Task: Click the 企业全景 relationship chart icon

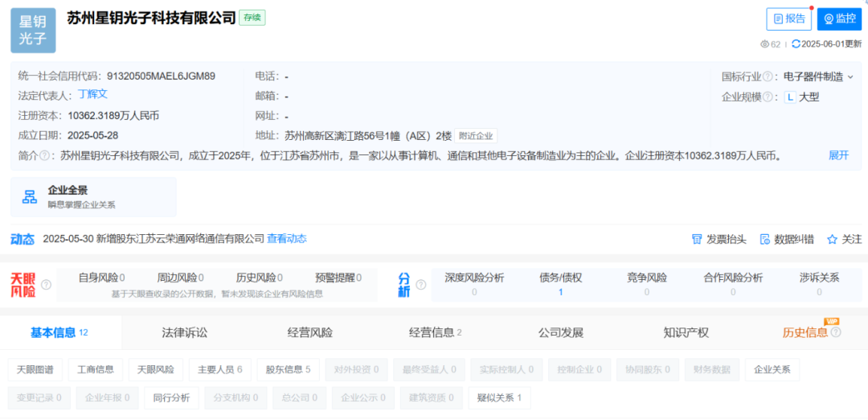Action: click(31, 197)
